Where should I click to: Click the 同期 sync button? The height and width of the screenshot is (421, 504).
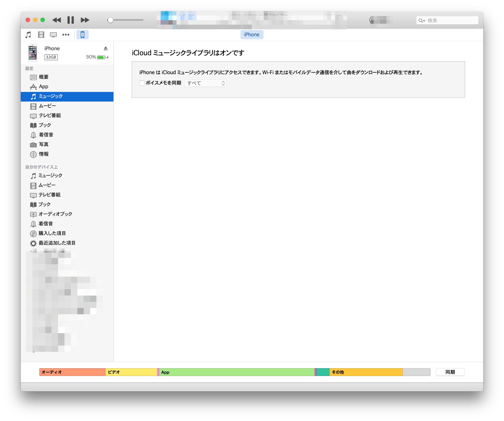(450, 372)
